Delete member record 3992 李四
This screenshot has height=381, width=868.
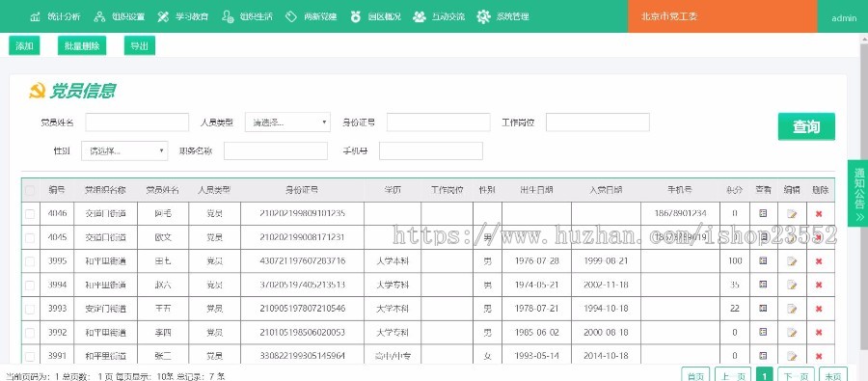coord(819,332)
